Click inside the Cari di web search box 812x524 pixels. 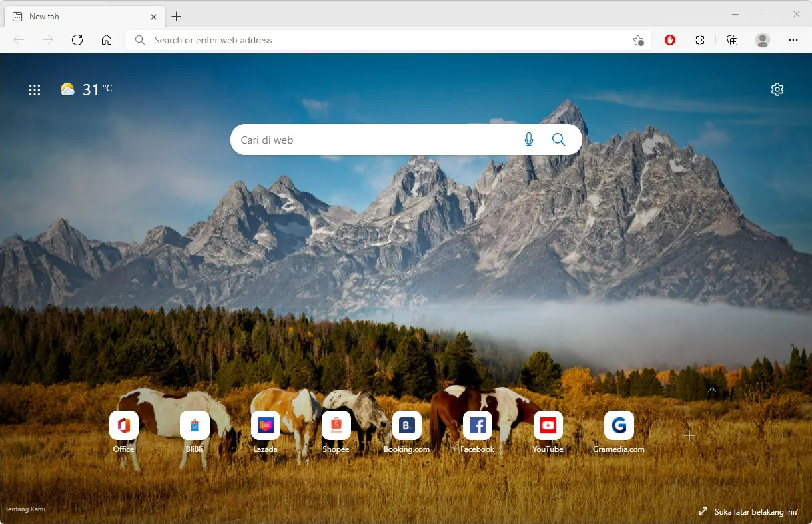pos(374,140)
